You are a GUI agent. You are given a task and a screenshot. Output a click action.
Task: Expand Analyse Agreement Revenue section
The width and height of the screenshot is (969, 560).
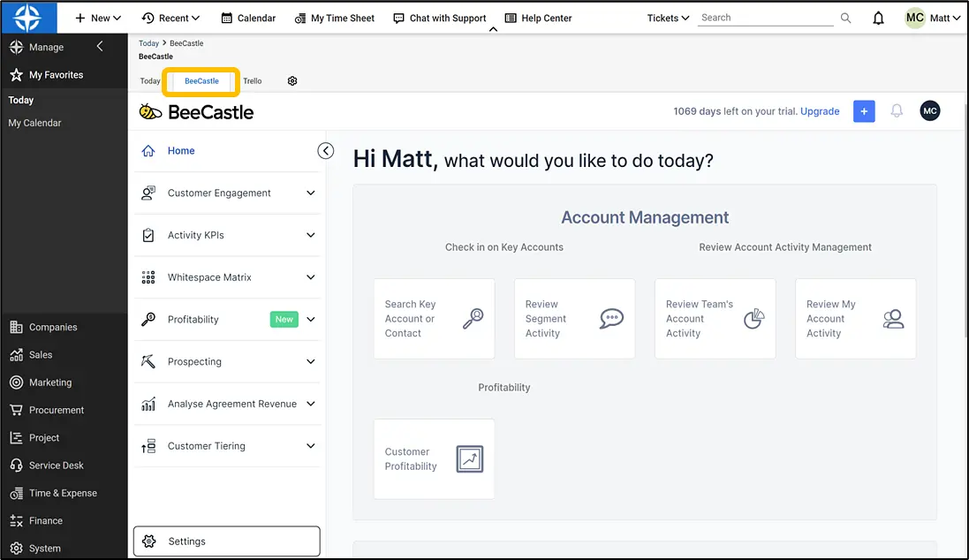(227, 404)
